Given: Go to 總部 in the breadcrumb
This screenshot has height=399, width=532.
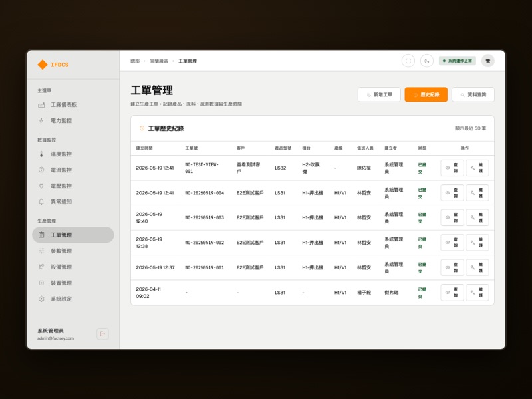Looking at the screenshot, I should coord(135,61).
